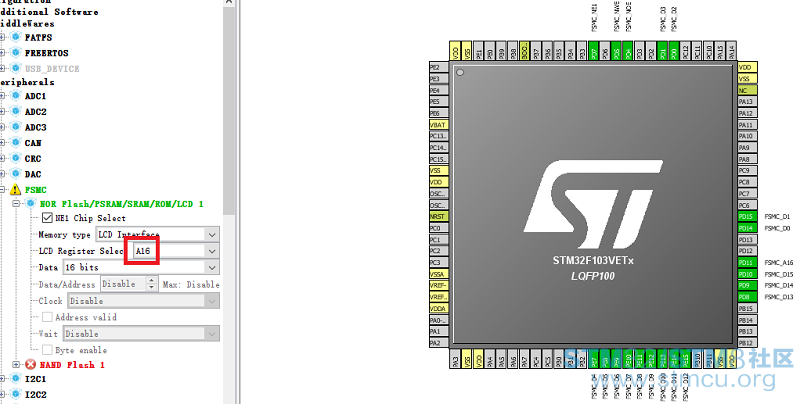The height and width of the screenshot is (404, 800).
Task: Select the ADC1 peripheral icon
Action: (x=16, y=96)
